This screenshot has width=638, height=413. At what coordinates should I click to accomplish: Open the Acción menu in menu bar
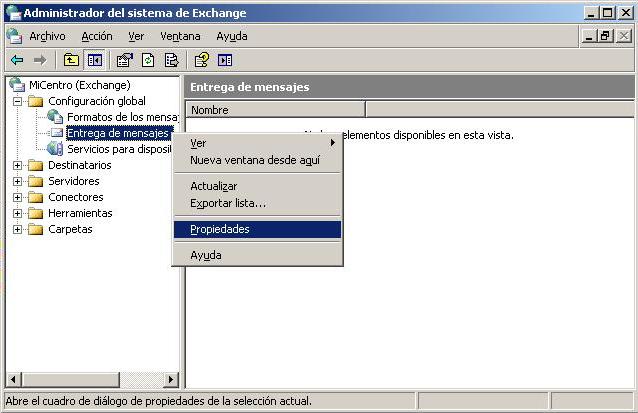(x=97, y=36)
